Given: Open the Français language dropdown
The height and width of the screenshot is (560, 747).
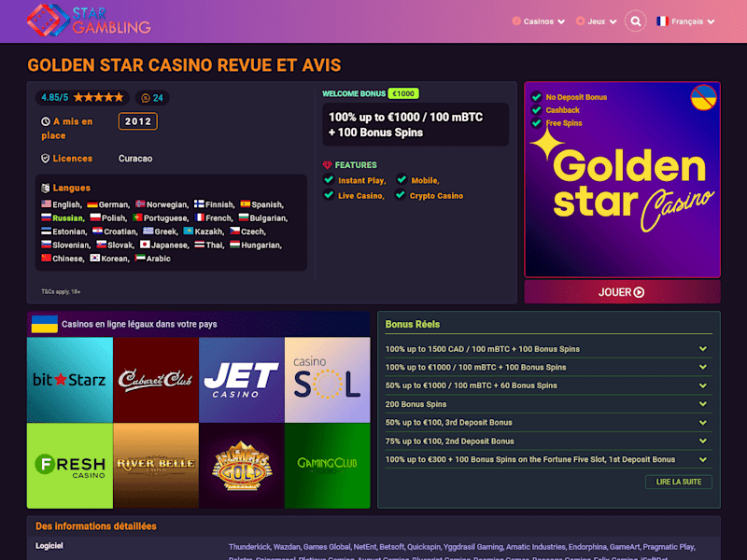Looking at the screenshot, I should click(x=685, y=21).
